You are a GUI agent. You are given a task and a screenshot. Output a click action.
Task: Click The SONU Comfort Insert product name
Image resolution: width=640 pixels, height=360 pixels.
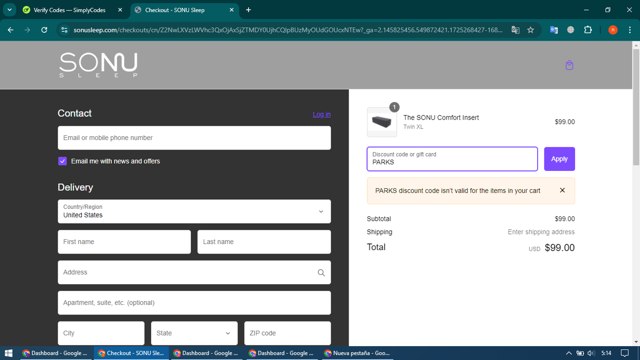[x=441, y=118]
